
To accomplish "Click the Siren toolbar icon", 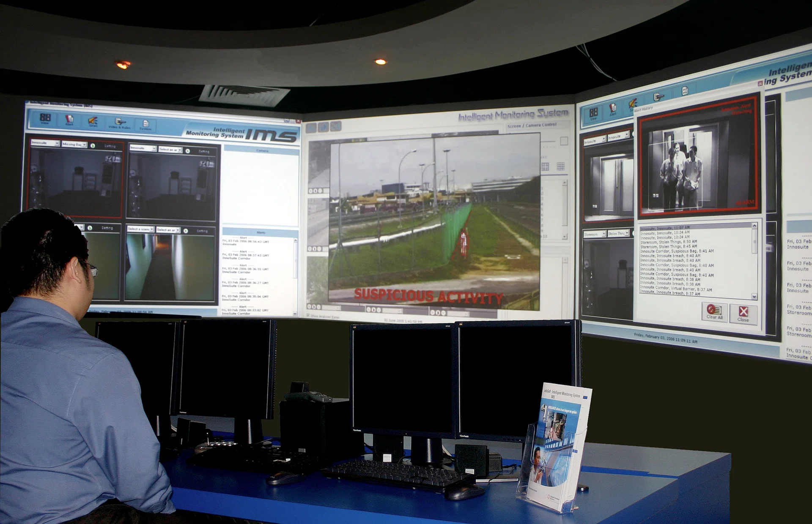I will (x=93, y=122).
